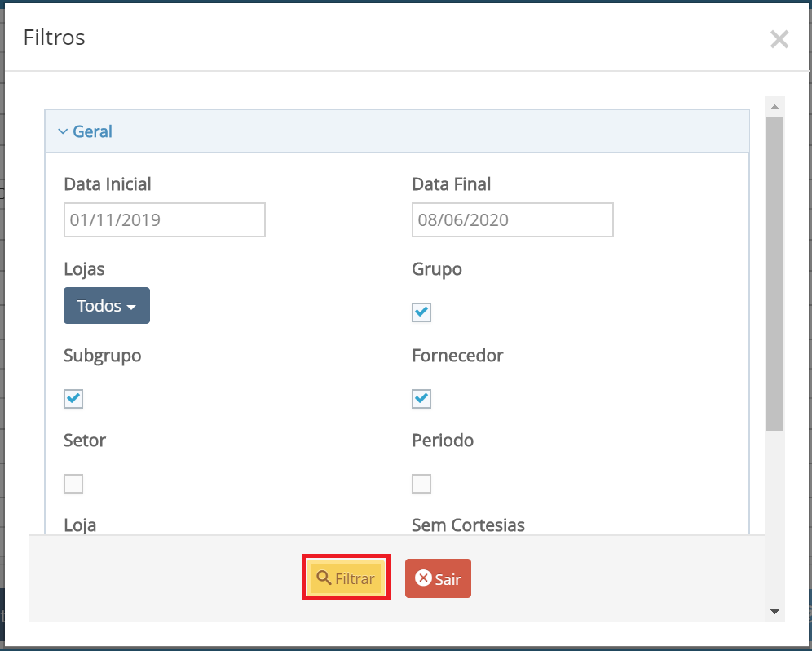This screenshot has width=812, height=651.
Task: Click the Setor label
Action: (x=85, y=441)
